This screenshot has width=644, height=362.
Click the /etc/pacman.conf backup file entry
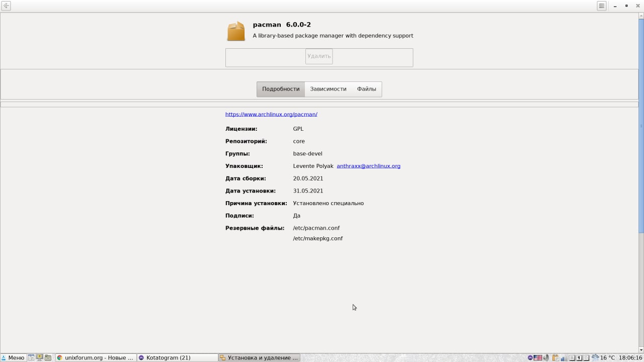[316, 228]
